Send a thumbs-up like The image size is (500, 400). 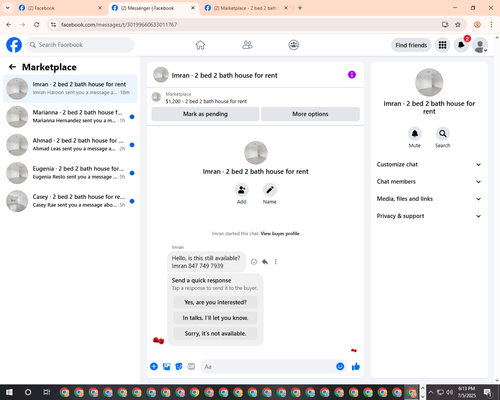coord(356,367)
